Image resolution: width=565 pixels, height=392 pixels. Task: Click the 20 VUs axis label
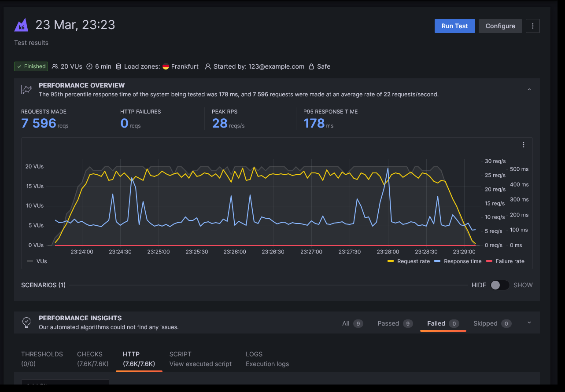[x=34, y=167]
